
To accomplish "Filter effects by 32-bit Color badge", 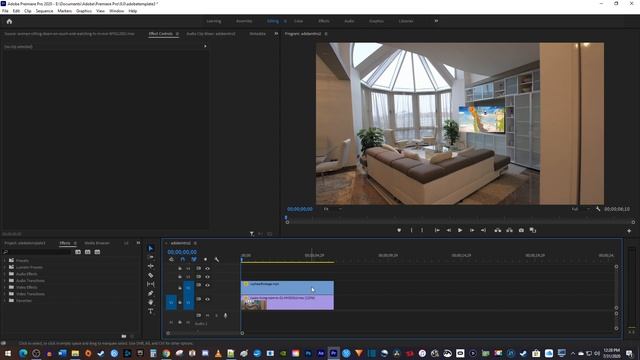I will (88, 252).
